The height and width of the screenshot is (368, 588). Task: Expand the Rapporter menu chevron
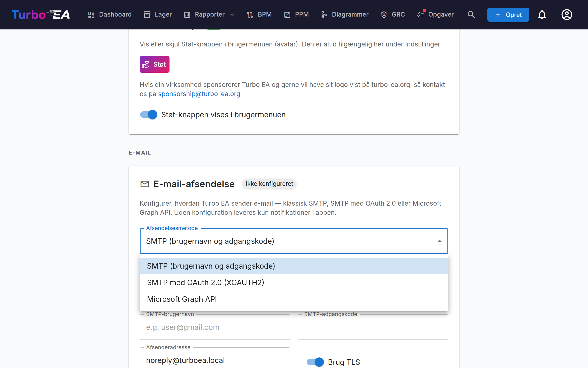pyautogui.click(x=232, y=14)
